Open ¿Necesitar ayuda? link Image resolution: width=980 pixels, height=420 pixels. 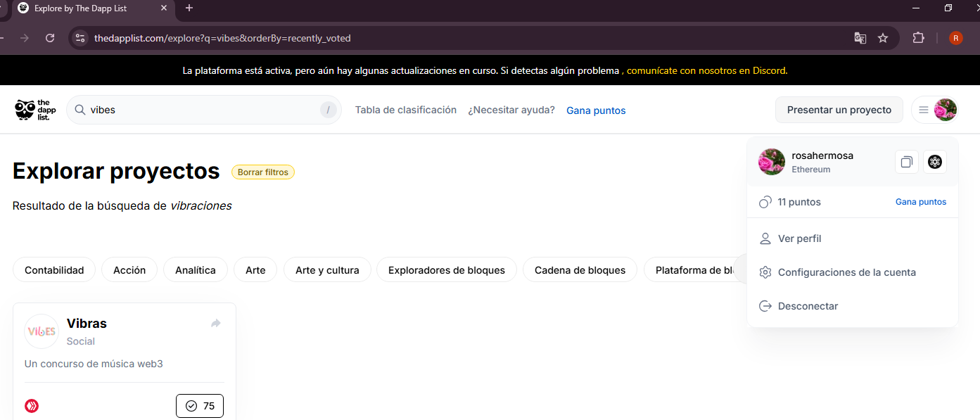[x=511, y=110]
